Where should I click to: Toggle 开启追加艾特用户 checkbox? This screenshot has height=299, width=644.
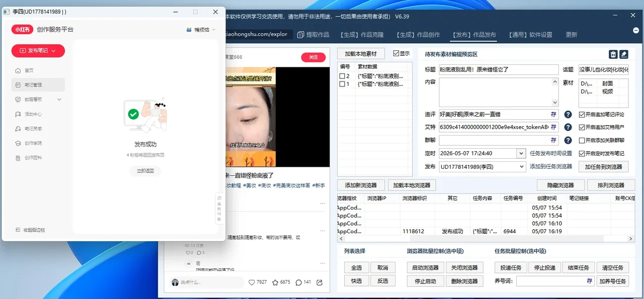pos(582,127)
